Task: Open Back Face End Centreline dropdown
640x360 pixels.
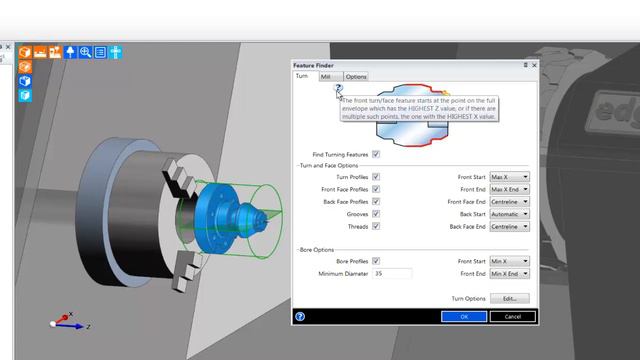Action: 509,227
